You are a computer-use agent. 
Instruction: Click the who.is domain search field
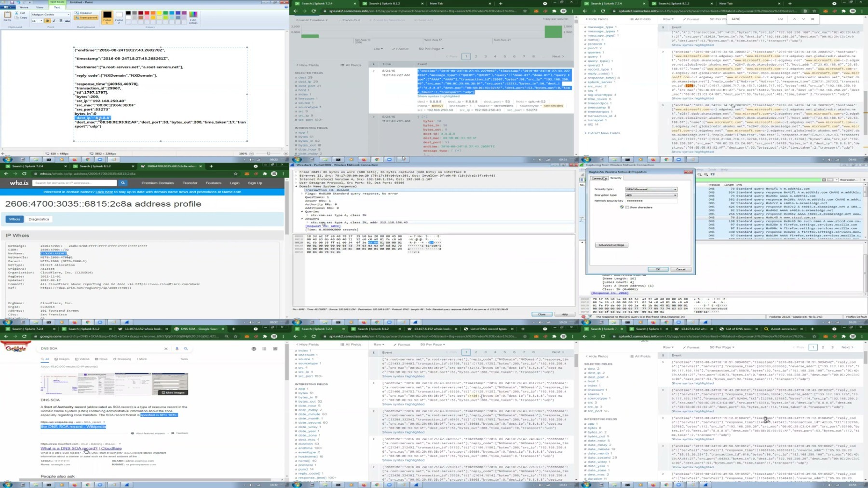pyautogui.click(x=75, y=183)
